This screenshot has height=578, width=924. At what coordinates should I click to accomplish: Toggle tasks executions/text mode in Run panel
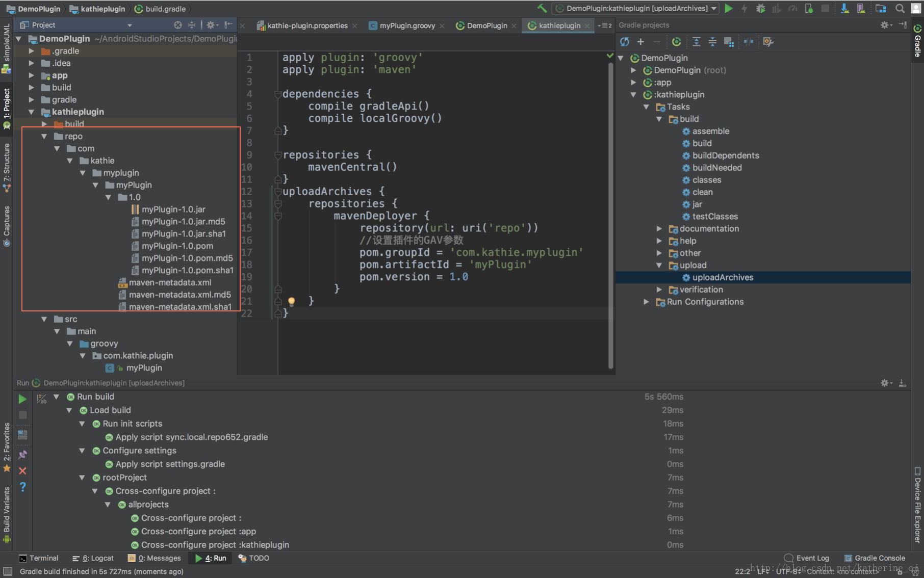(x=42, y=399)
